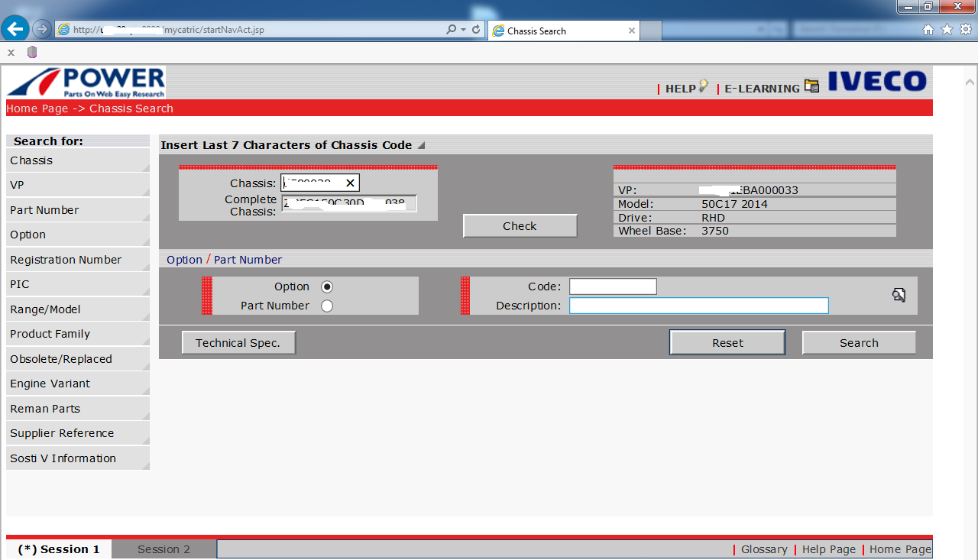The height and width of the screenshot is (560, 978).
Task: Select the Option radio button
Action: coord(327,286)
